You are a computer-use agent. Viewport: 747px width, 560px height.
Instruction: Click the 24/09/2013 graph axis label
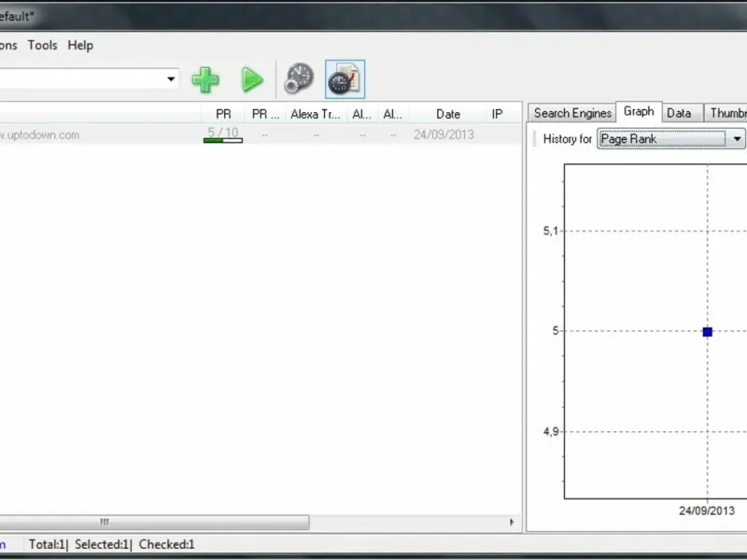point(707,511)
